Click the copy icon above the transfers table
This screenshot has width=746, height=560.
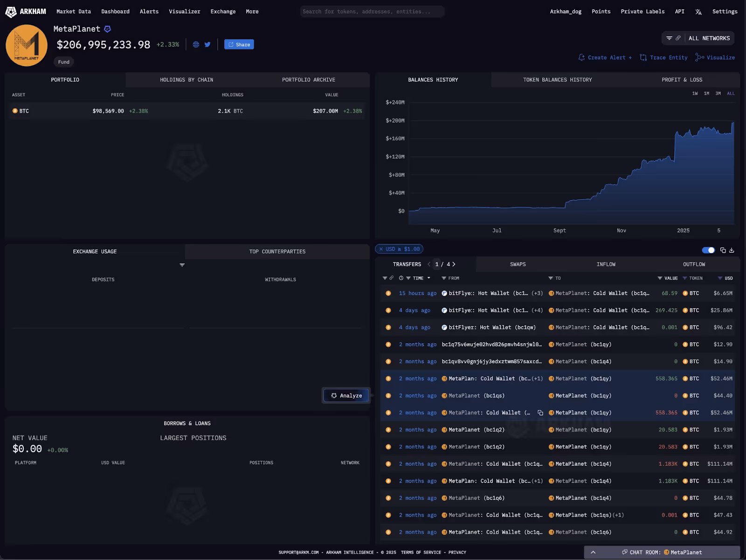723,250
